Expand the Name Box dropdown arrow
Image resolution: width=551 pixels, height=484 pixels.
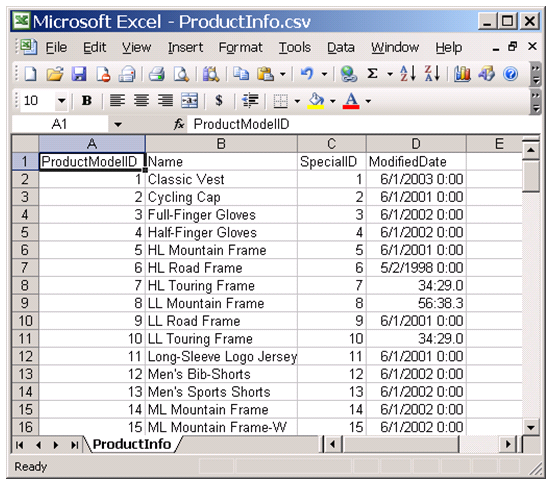(118, 124)
